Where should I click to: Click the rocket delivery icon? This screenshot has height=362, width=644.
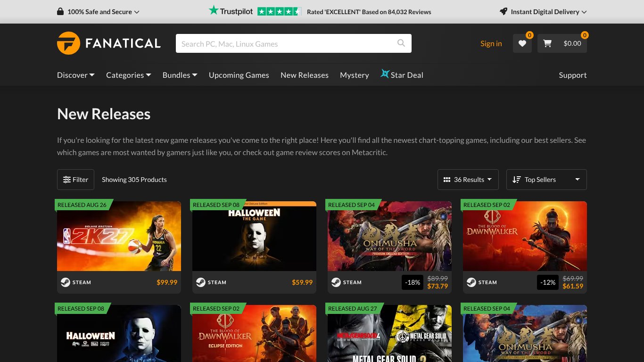click(x=504, y=12)
